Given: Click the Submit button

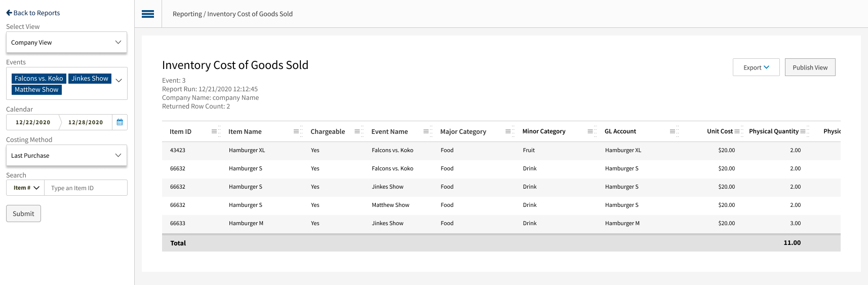Looking at the screenshot, I should pos(23,213).
